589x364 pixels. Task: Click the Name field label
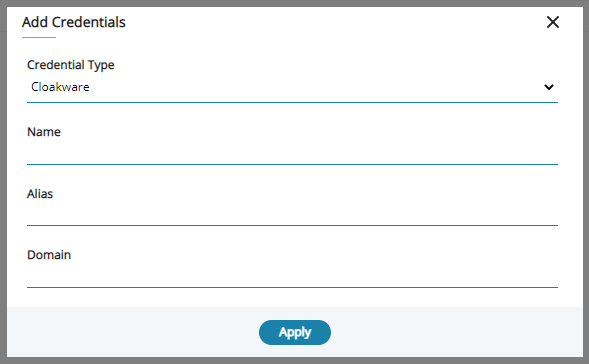(44, 132)
